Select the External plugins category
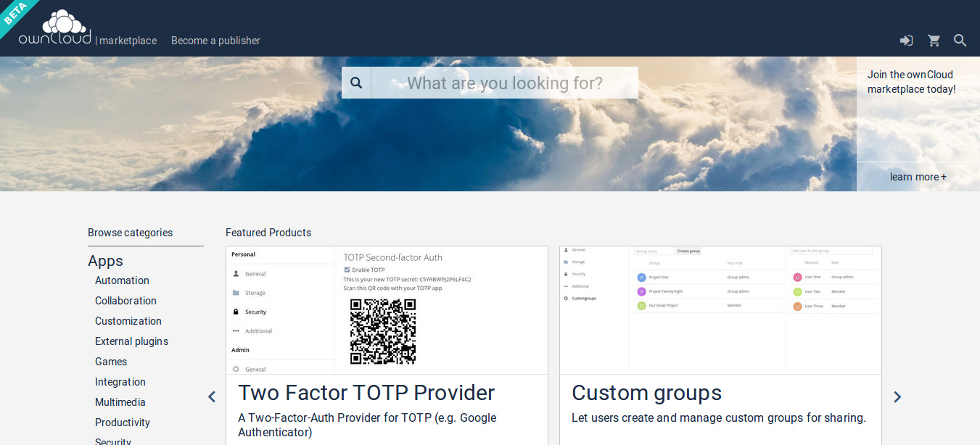980x445 pixels. pos(131,341)
